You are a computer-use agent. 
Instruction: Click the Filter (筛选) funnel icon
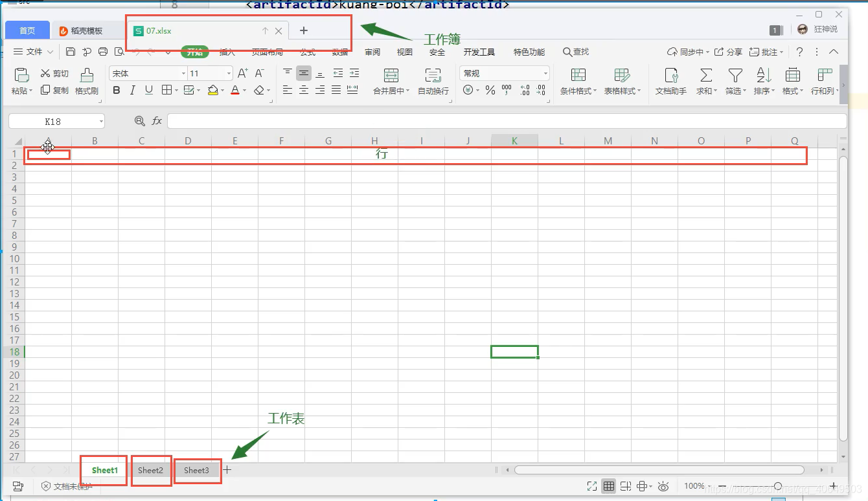(x=735, y=75)
